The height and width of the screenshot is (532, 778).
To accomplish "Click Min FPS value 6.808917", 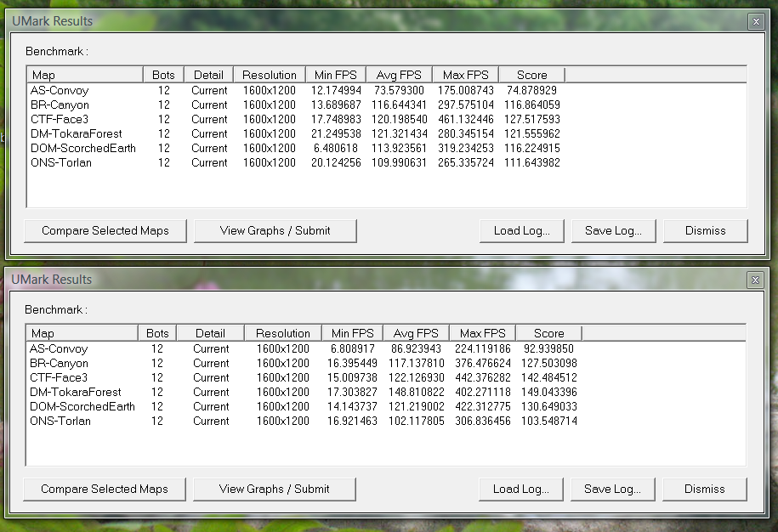I will 352,349.
